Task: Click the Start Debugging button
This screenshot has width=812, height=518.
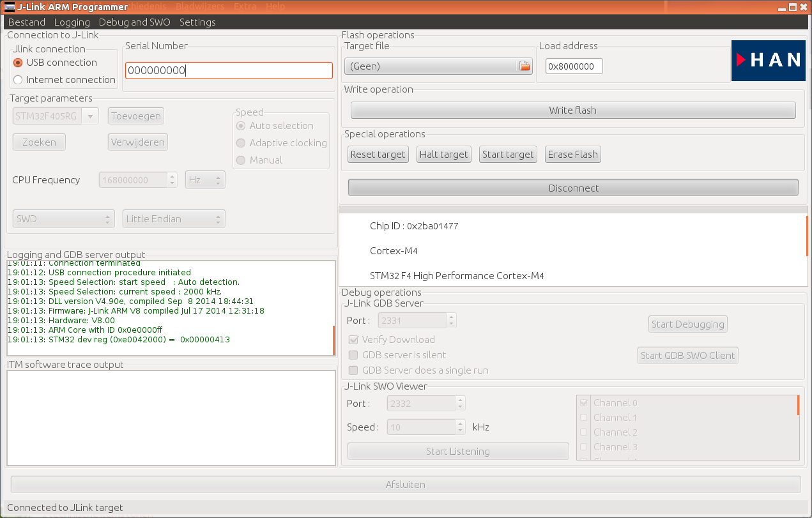Action: (x=687, y=324)
